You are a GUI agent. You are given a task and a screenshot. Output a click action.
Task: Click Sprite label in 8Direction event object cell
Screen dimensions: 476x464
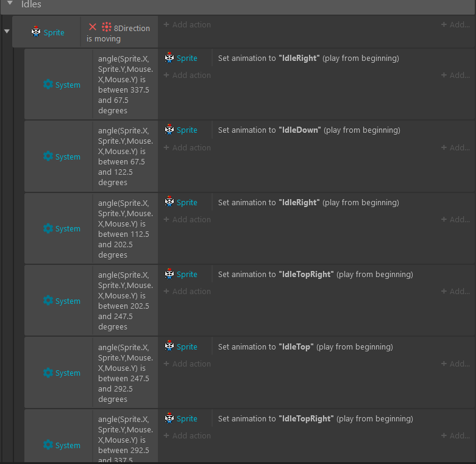pos(54,32)
